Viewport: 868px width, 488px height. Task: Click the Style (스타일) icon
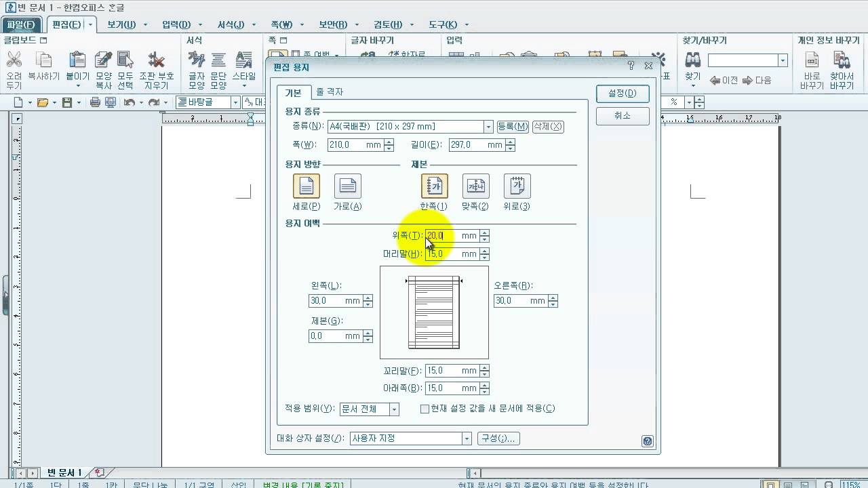tap(243, 61)
